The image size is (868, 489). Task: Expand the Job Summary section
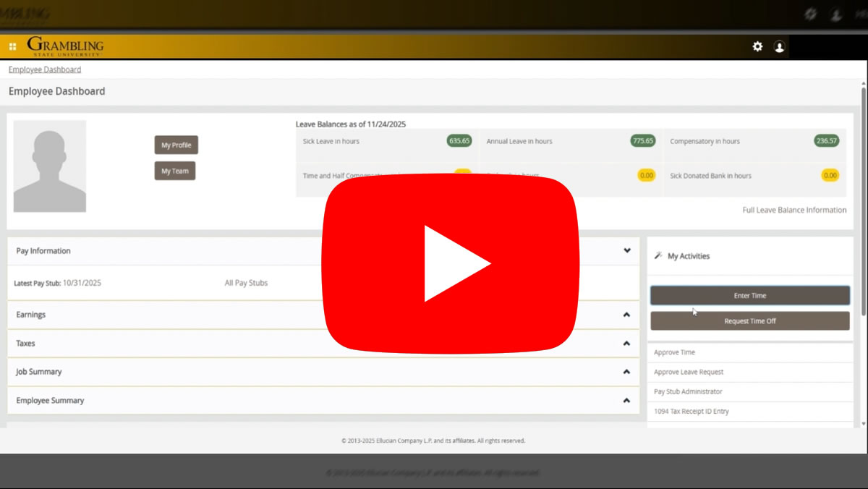[x=626, y=372]
